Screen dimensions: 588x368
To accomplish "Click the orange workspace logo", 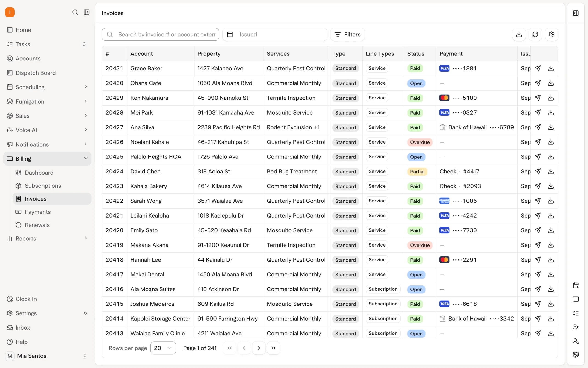I will (10, 12).
